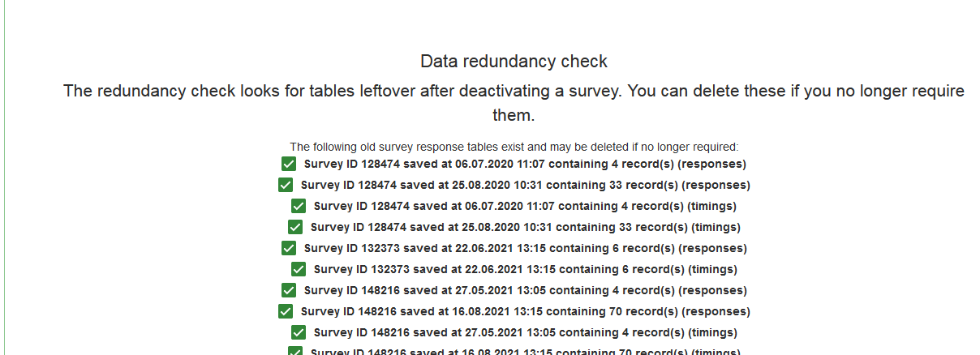980x355 pixels.
Task: Click label text of 148216 27.05.2021 responses
Action: [x=525, y=290]
